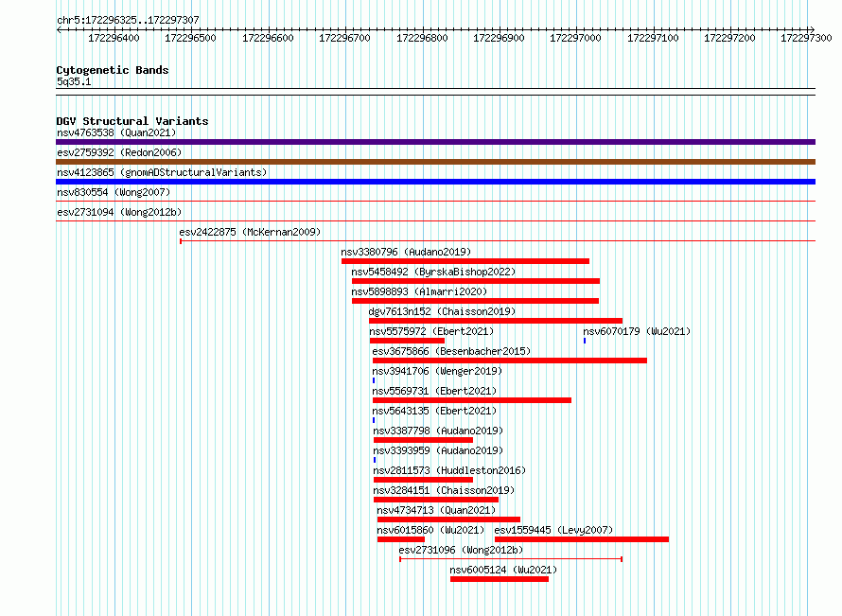842x616 pixels.
Task: Select the thin red line under esv2731096
Action: 511,559
